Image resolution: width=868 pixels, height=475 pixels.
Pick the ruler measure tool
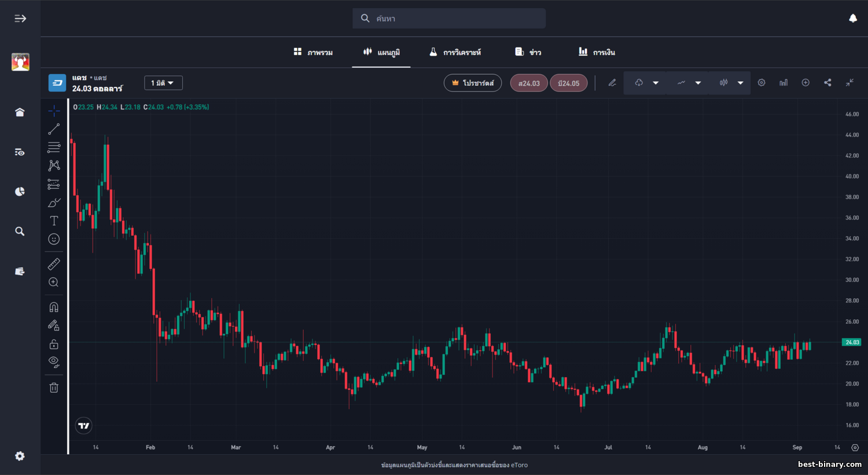click(x=54, y=264)
